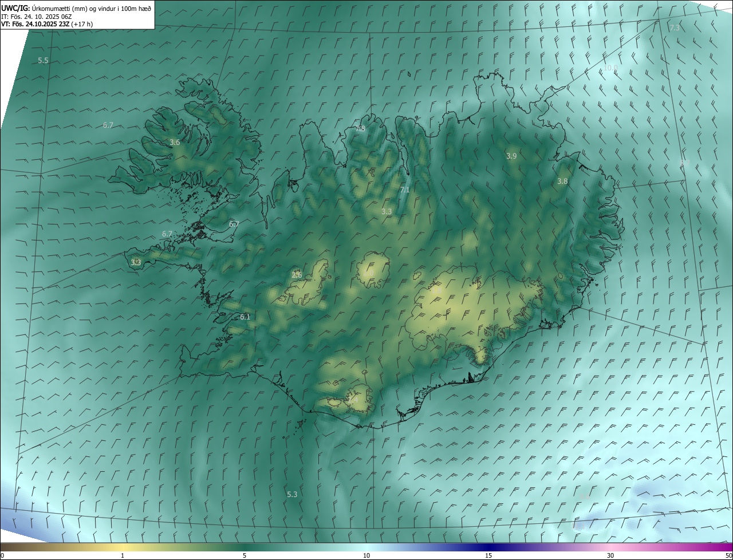
Task: Click the 15 mark on the color bar
Action: (488, 555)
